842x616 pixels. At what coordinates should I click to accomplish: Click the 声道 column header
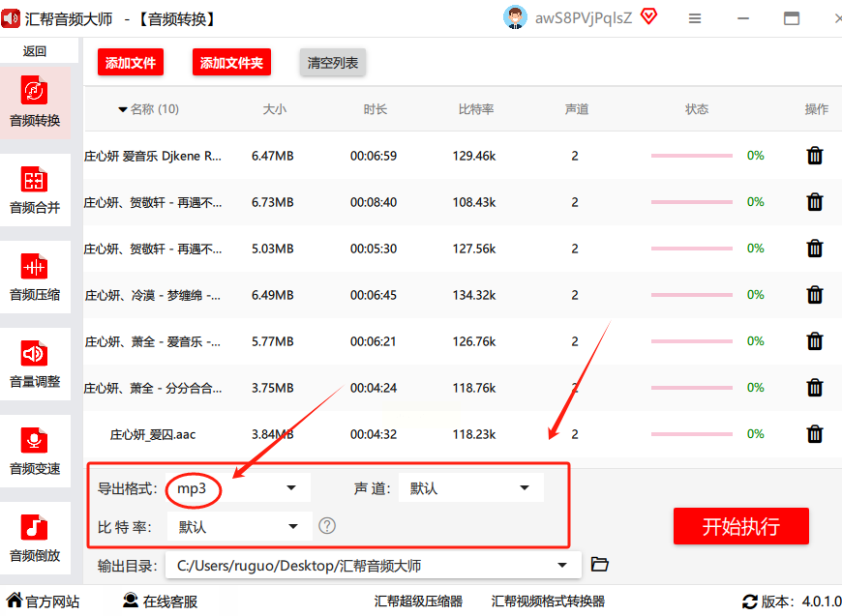click(x=577, y=109)
